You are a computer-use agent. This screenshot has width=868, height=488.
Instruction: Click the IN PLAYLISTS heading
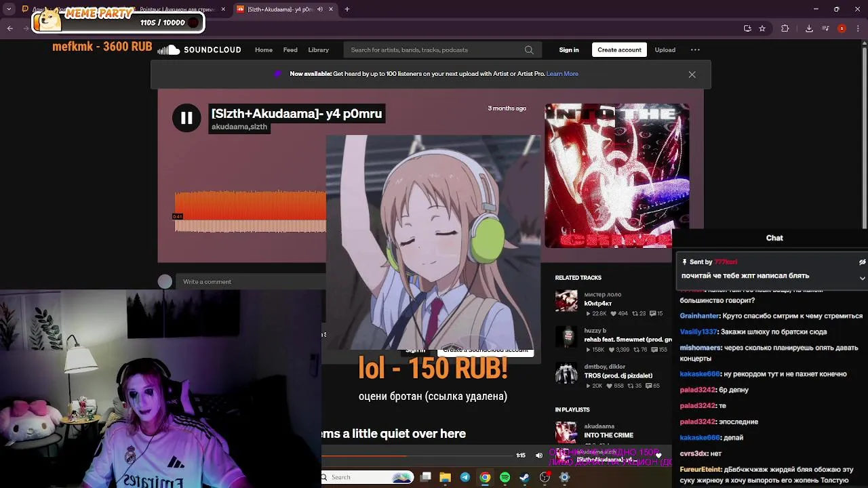click(x=572, y=409)
